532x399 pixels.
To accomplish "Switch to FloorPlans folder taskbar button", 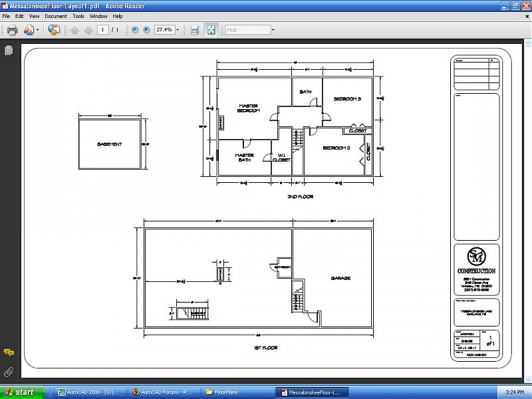I will click(x=237, y=392).
